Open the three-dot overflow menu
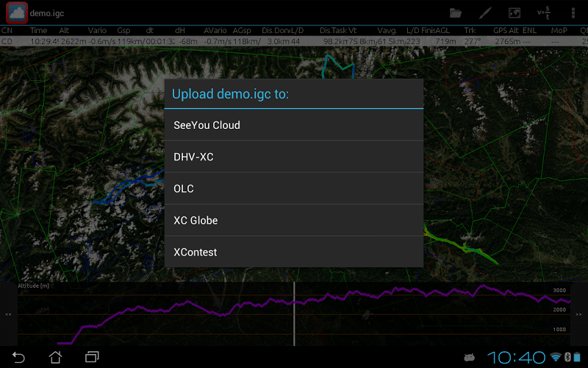This screenshot has width=588, height=368. (x=573, y=13)
